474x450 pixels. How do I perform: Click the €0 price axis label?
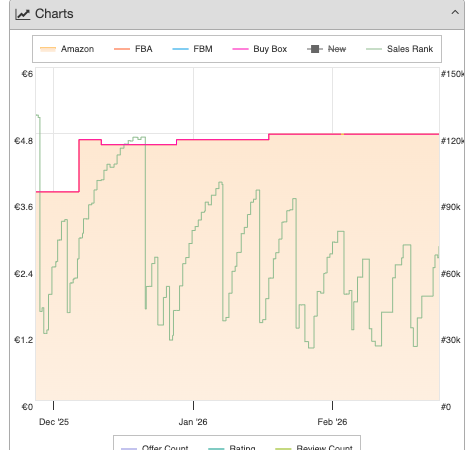point(27,407)
